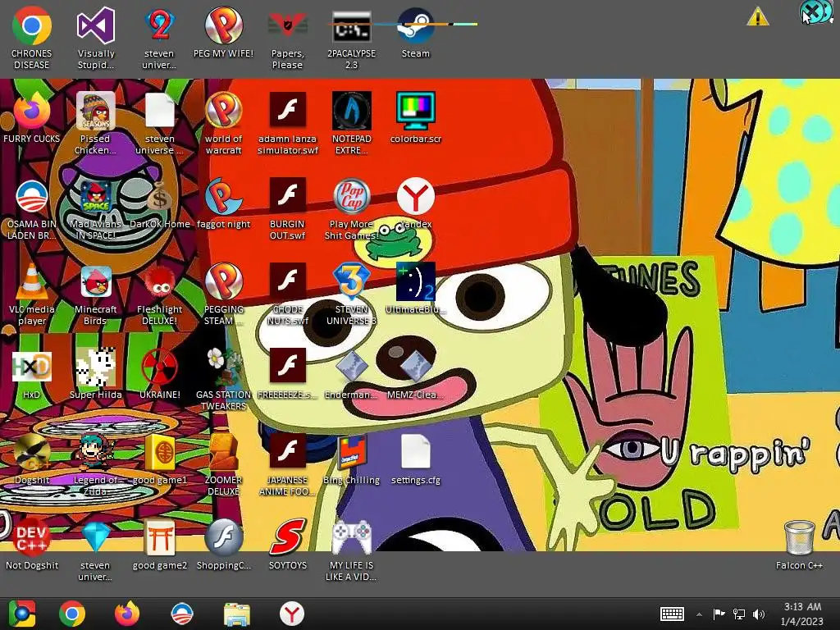
Task: Open the colorbar.scr file
Action: 416,111
